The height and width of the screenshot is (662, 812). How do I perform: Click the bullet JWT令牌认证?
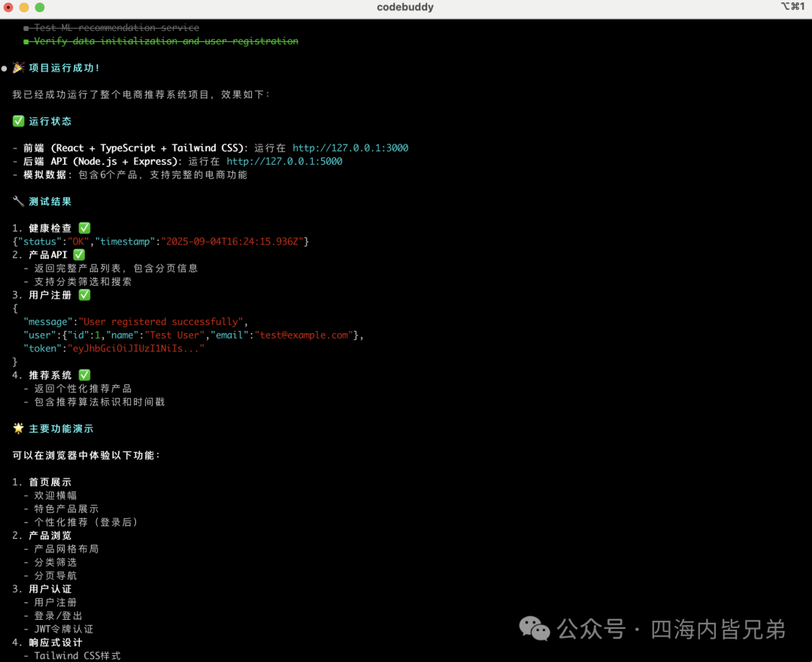[59, 630]
